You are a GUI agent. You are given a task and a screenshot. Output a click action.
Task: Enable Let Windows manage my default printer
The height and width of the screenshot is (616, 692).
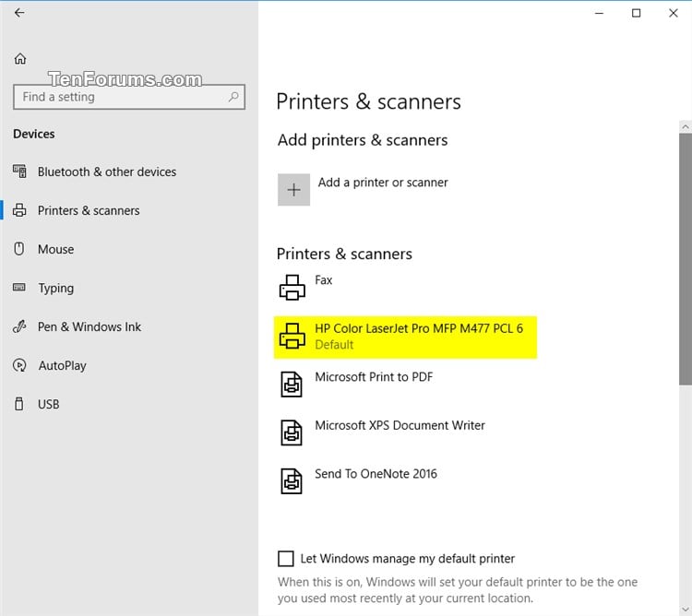point(285,558)
